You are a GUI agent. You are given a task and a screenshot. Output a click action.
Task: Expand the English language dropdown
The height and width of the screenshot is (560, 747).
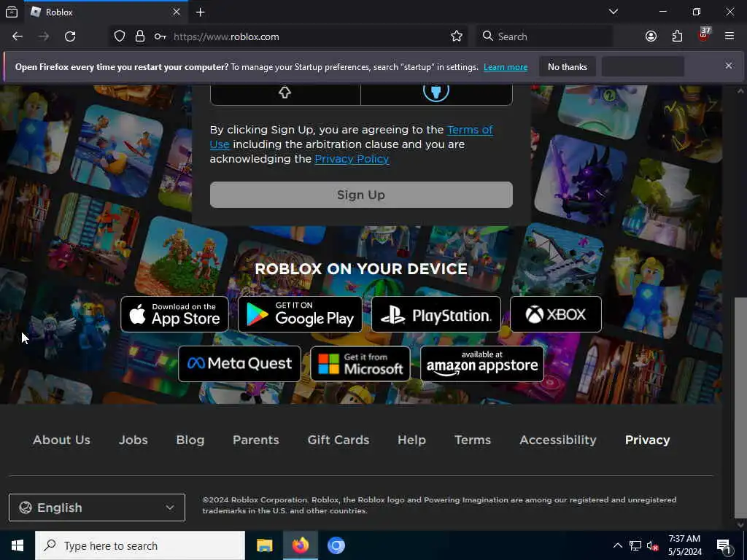pos(97,507)
